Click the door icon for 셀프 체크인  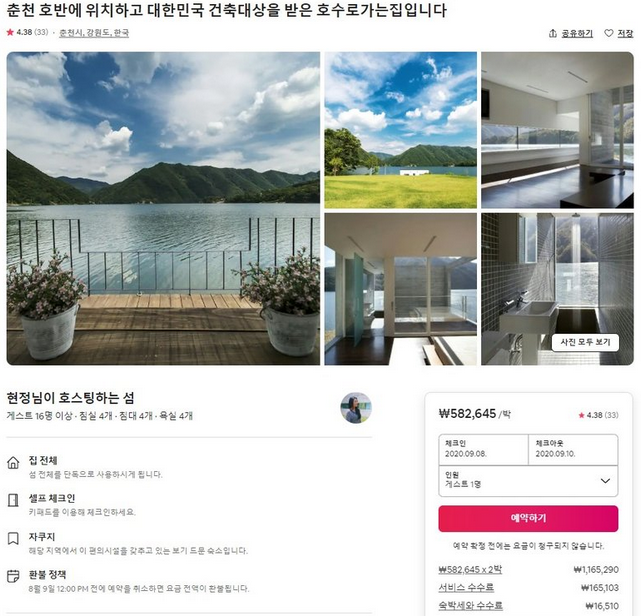pos(13,500)
